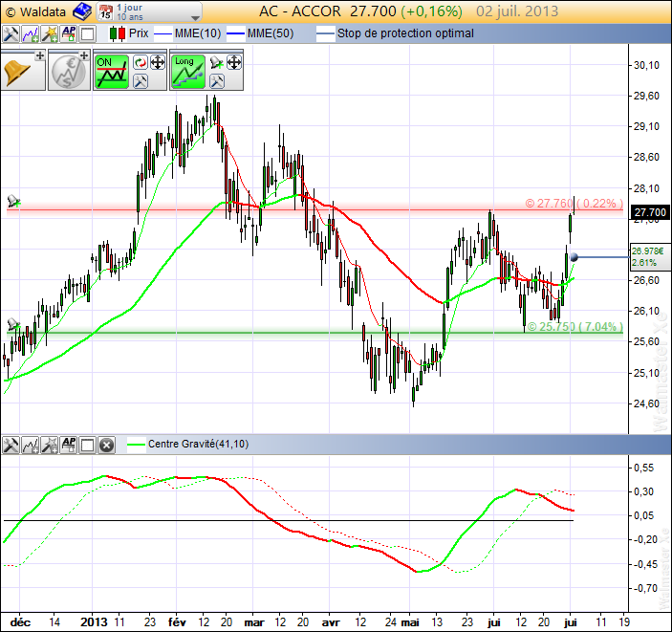Click the grey currency chart widget
672x632 pixels.
[x=68, y=71]
